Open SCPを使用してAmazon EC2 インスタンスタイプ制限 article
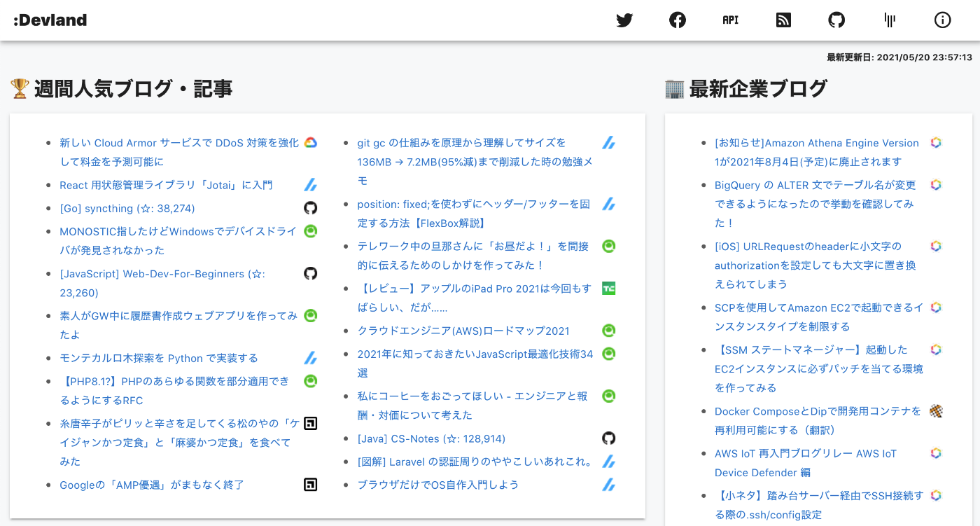 (819, 317)
